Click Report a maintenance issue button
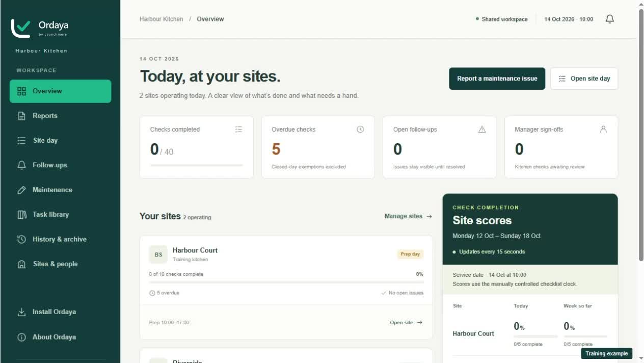Viewport: 644px width, 363px height. click(x=497, y=79)
